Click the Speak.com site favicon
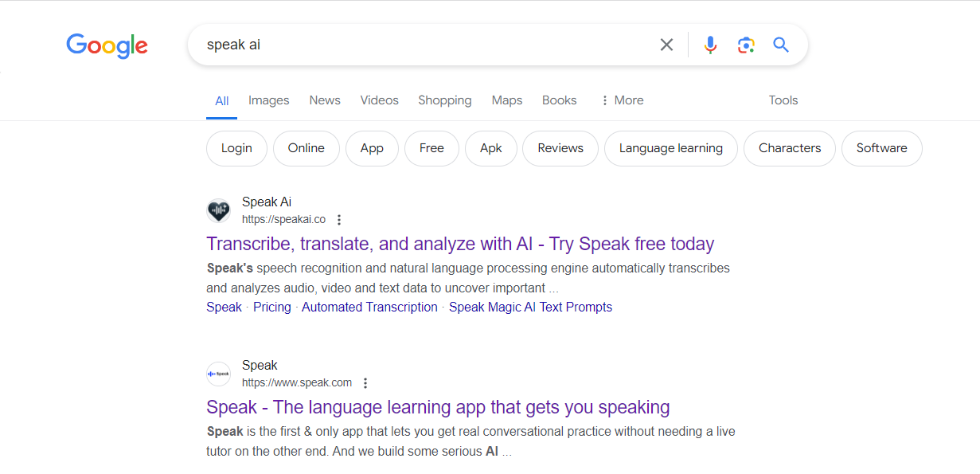Screen dimensions: 980x474 218,374
